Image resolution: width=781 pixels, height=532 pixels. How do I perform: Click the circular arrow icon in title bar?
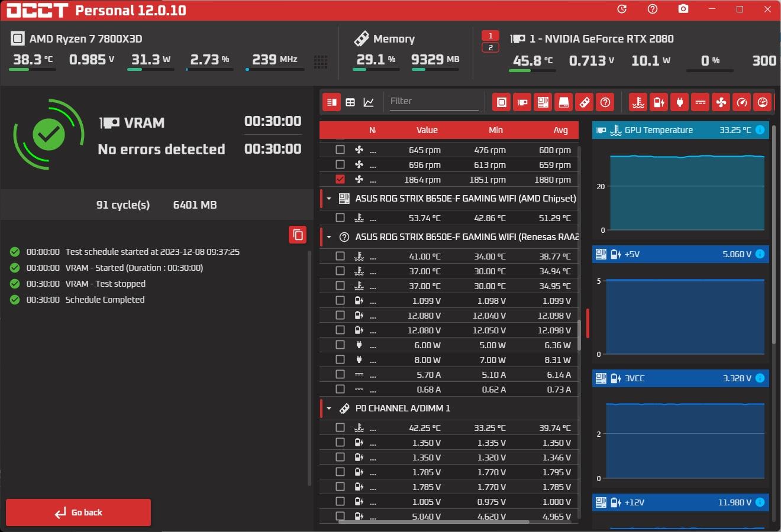pos(622,9)
